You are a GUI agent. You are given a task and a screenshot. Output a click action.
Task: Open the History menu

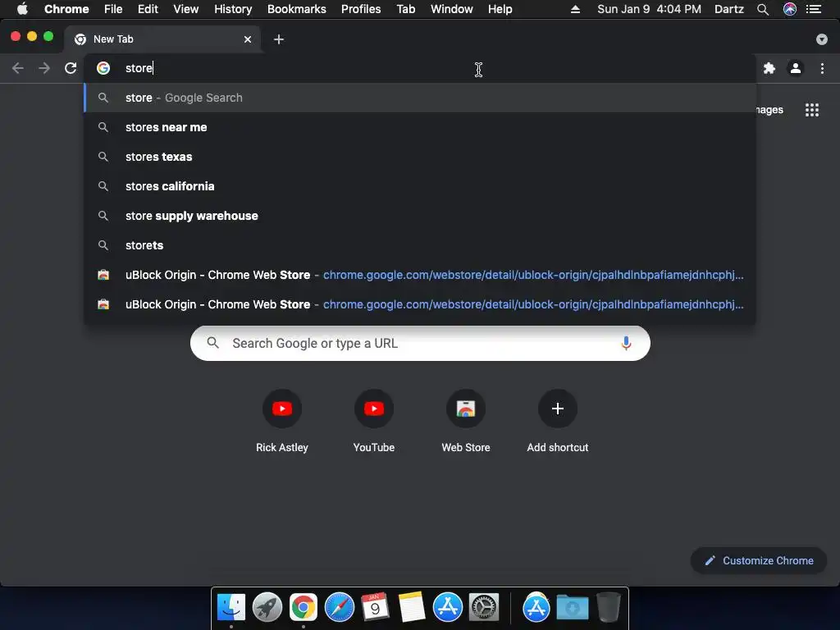[x=233, y=9]
